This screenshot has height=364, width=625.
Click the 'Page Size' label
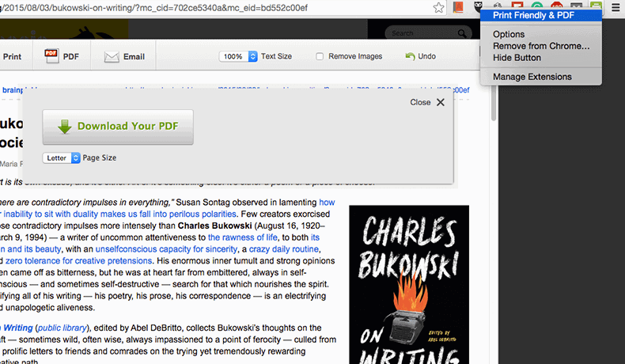(x=99, y=158)
